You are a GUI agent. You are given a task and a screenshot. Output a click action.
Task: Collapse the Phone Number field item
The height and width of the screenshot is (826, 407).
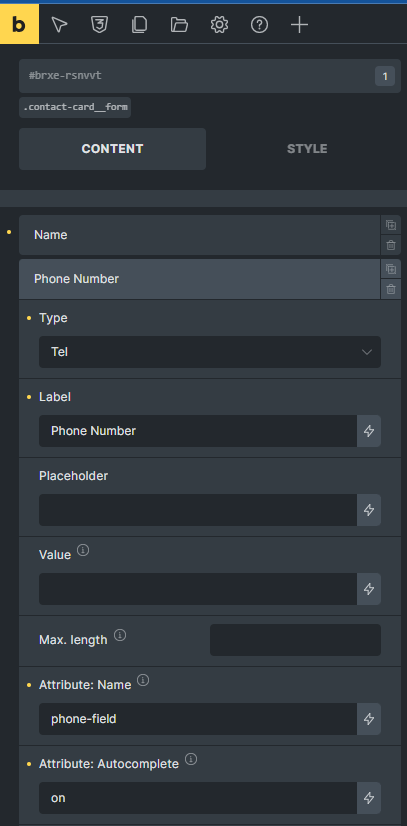click(x=200, y=279)
